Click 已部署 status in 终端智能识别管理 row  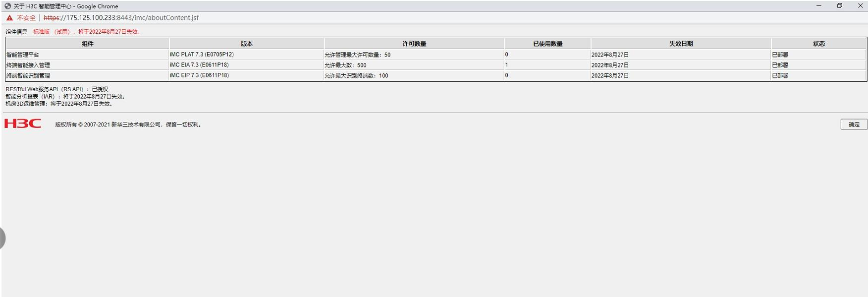pos(780,76)
